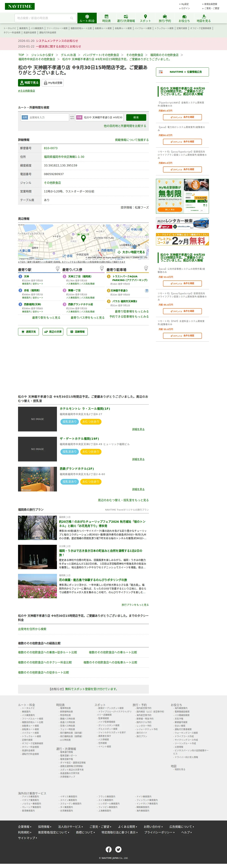Toggle 最寄り駅 pins check icon
The image size is (227, 868).
(x=58, y=269)
